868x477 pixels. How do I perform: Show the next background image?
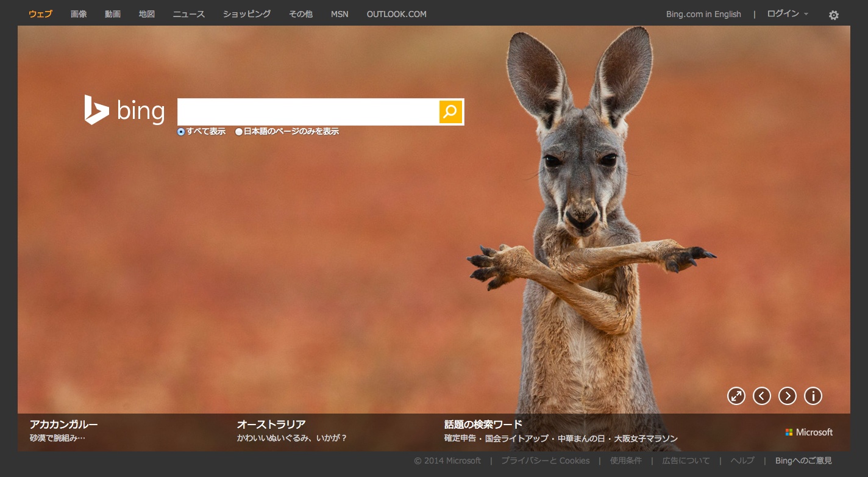click(788, 396)
